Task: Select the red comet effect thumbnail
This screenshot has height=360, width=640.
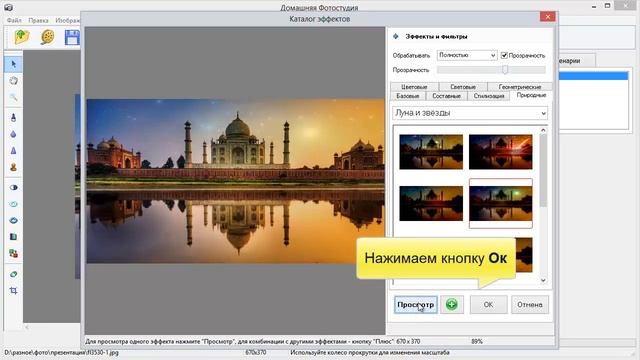Action: point(501,152)
